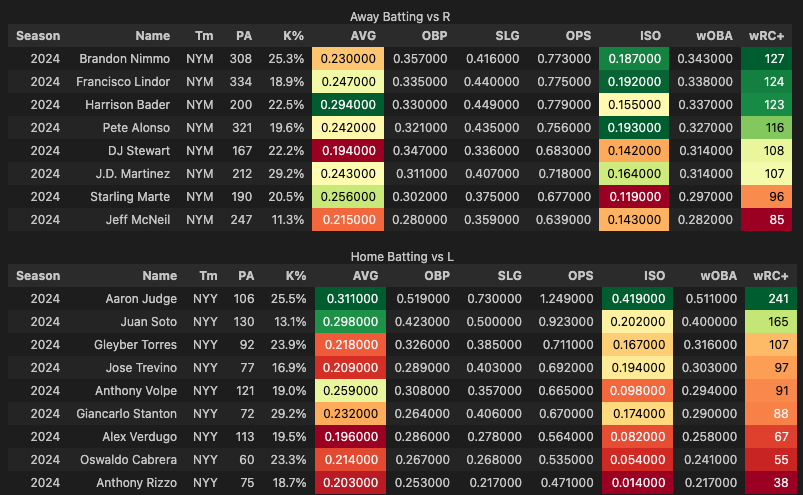Image resolution: width=803 pixels, height=495 pixels.
Task: Click Oswaldo Cabrera's AVG cell 0.214000
Action: pos(350,460)
